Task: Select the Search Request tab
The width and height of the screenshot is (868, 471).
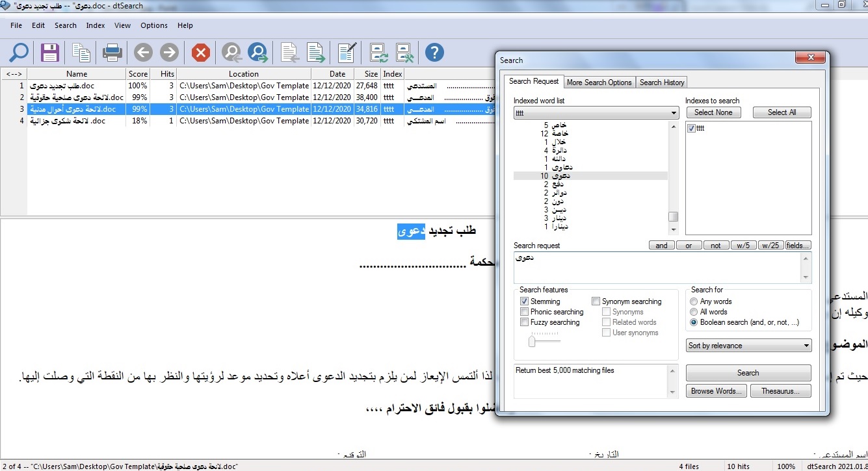Action: [x=534, y=81]
